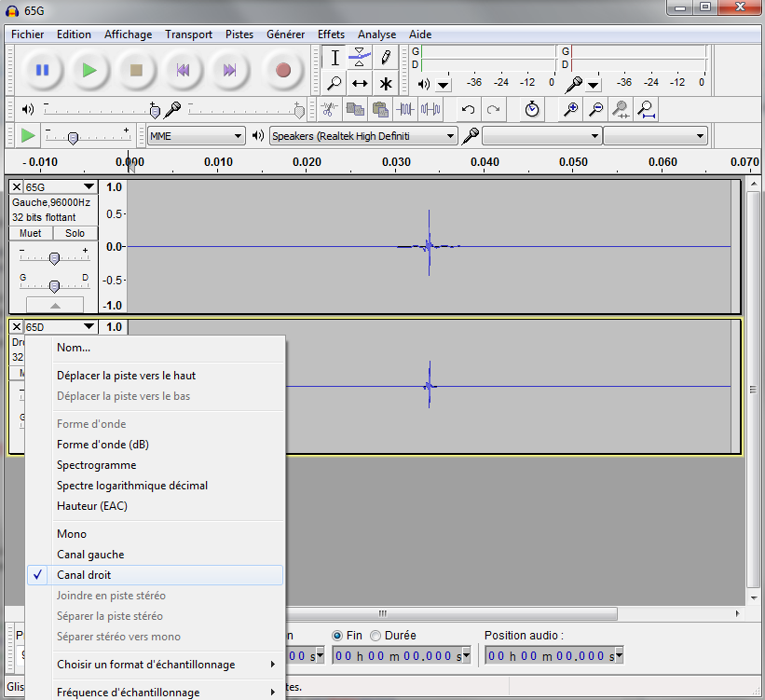Open the Effets menu

pos(331,34)
